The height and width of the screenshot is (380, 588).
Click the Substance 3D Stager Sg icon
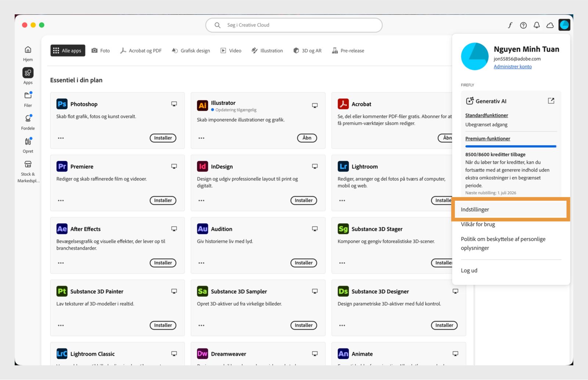click(x=343, y=229)
